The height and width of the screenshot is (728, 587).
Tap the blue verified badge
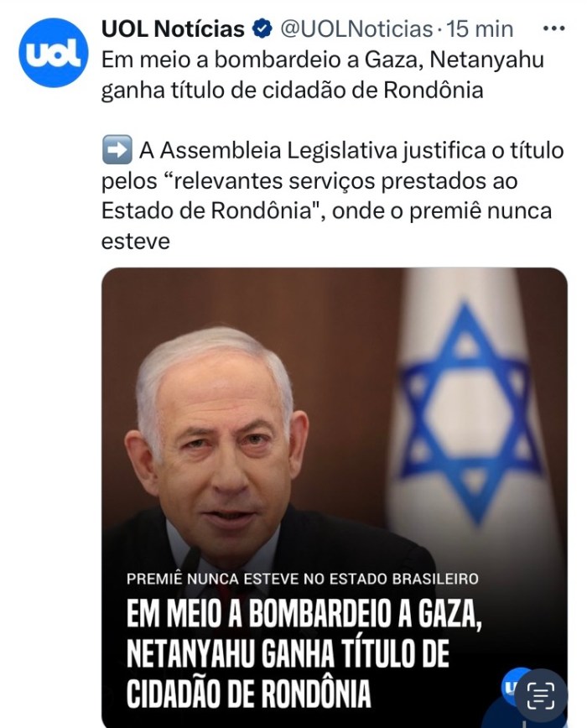pos(262,29)
